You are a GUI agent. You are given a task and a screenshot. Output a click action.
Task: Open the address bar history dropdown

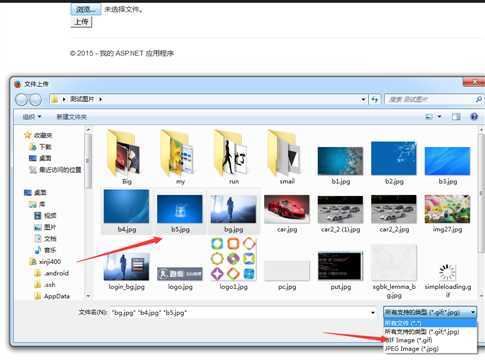363,99
